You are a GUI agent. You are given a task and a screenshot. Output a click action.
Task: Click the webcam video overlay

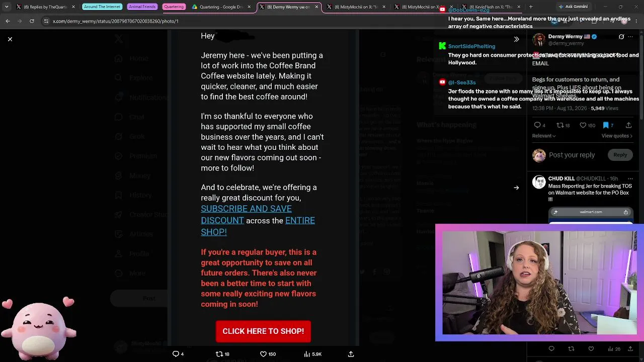(x=539, y=283)
